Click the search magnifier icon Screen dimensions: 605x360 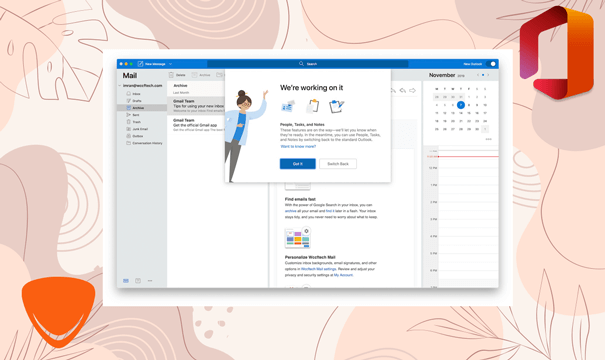pyautogui.click(x=301, y=64)
